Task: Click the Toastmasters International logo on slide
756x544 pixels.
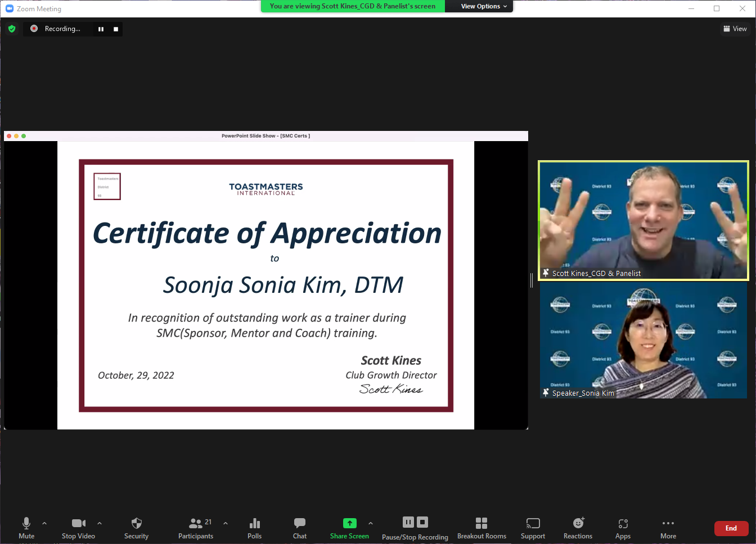Action: 266,189
